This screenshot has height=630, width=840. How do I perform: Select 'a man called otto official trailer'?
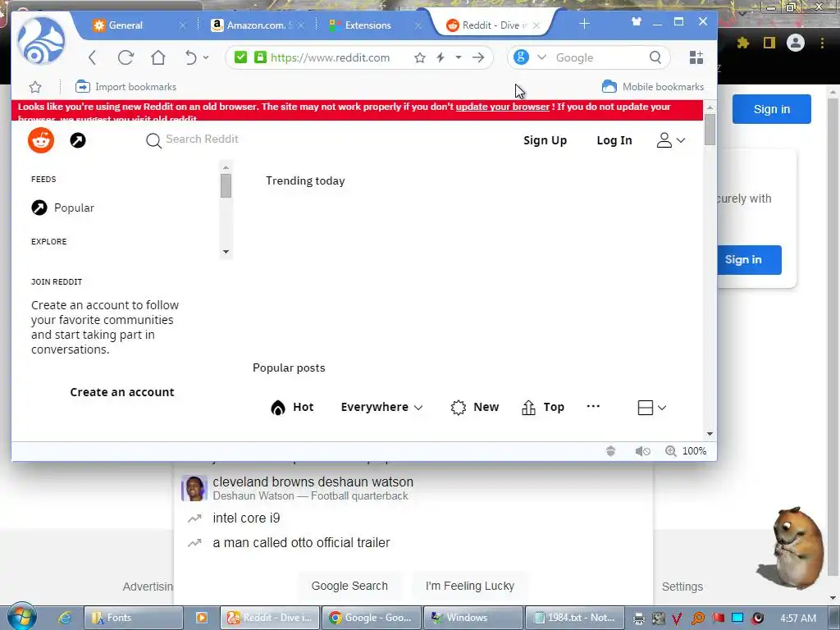301,543
